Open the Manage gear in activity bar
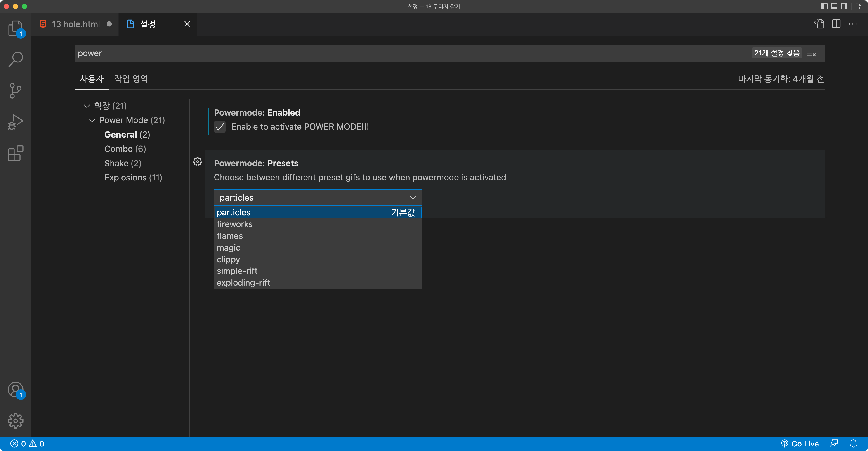The height and width of the screenshot is (451, 868). [16, 421]
